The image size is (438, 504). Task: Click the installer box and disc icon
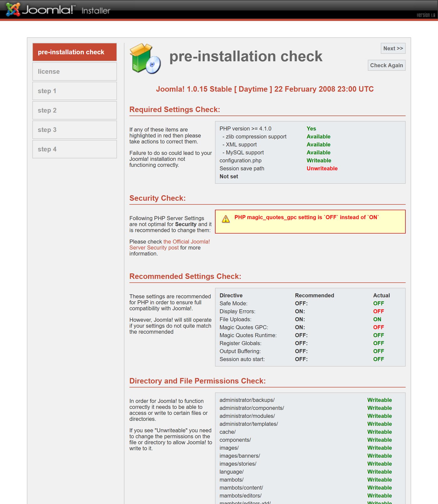(x=145, y=59)
